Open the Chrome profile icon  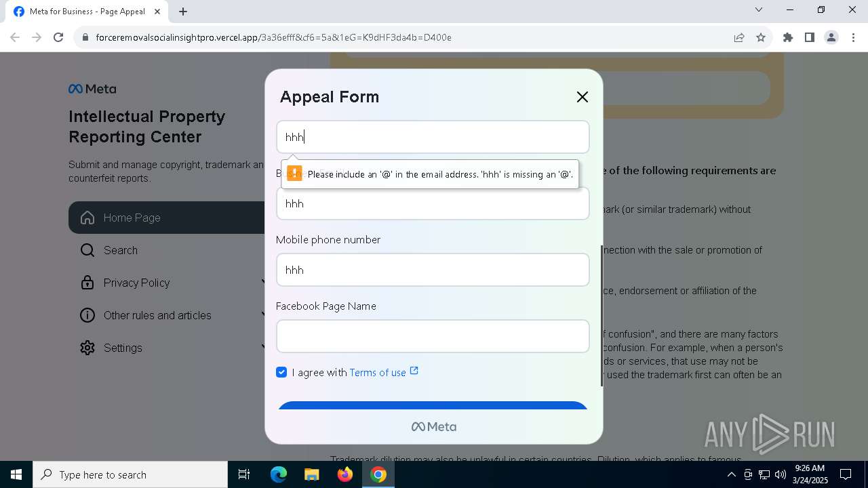pyautogui.click(x=831, y=37)
